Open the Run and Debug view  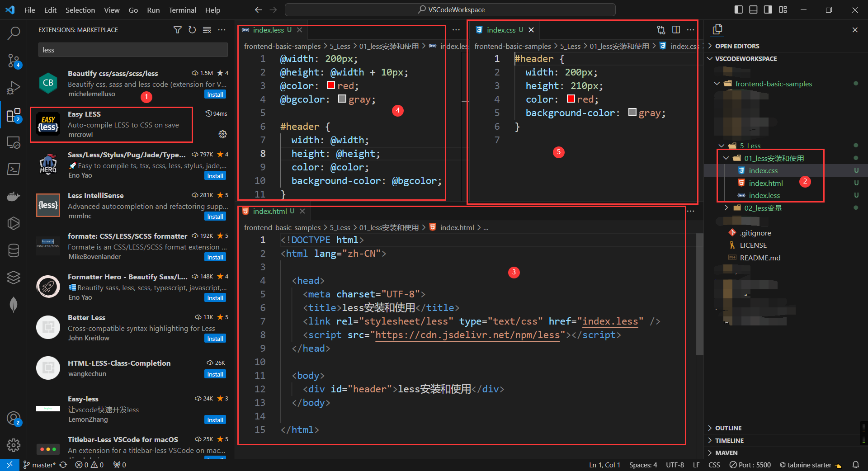[14, 88]
